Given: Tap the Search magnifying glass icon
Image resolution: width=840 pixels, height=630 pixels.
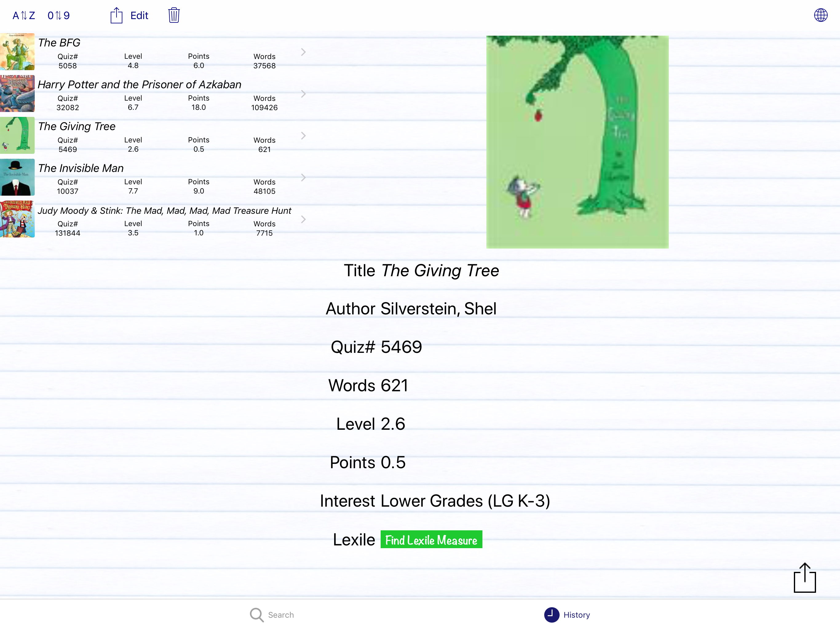Looking at the screenshot, I should 257,614.
